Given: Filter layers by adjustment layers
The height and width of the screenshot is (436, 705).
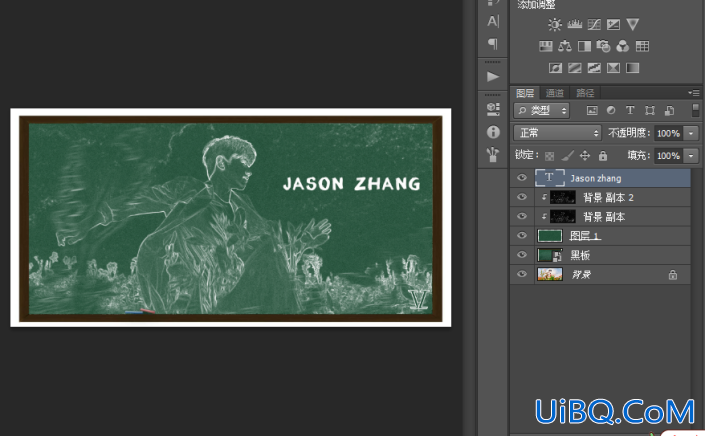Looking at the screenshot, I should pyautogui.click(x=611, y=111).
